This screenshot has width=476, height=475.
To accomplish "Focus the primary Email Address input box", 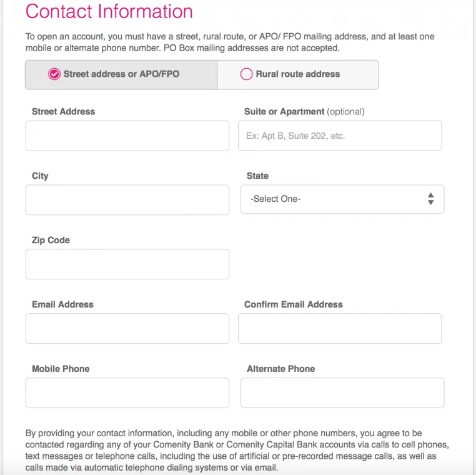I will [x=127, y=329].
